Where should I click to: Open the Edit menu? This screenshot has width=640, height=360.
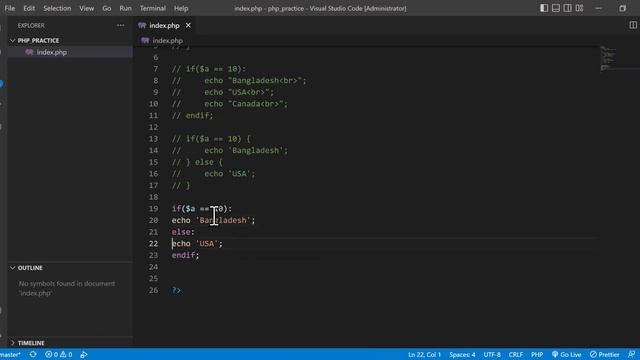pyautogui.click(x=29, y=8)
